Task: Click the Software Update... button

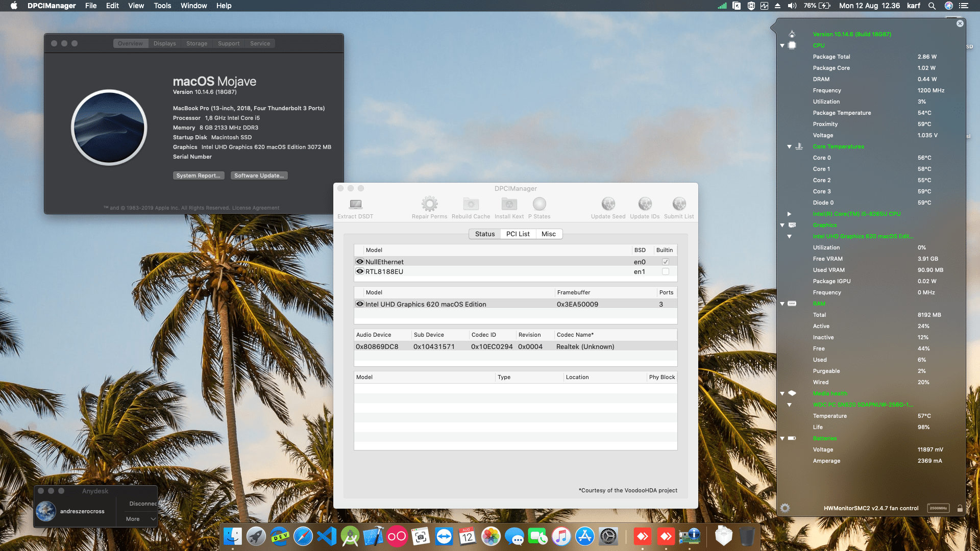Action: point(259,176)
